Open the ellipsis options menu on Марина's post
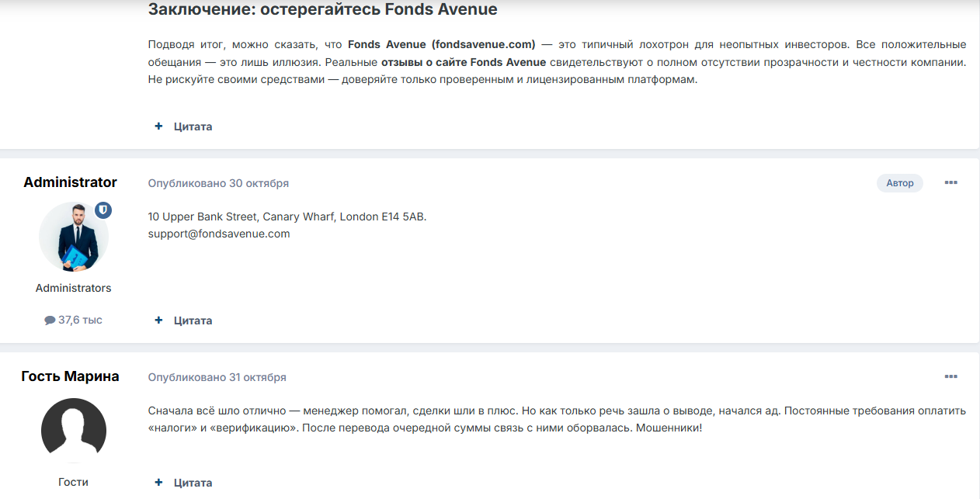Screen dimensions: 980x499 [950, 376]
